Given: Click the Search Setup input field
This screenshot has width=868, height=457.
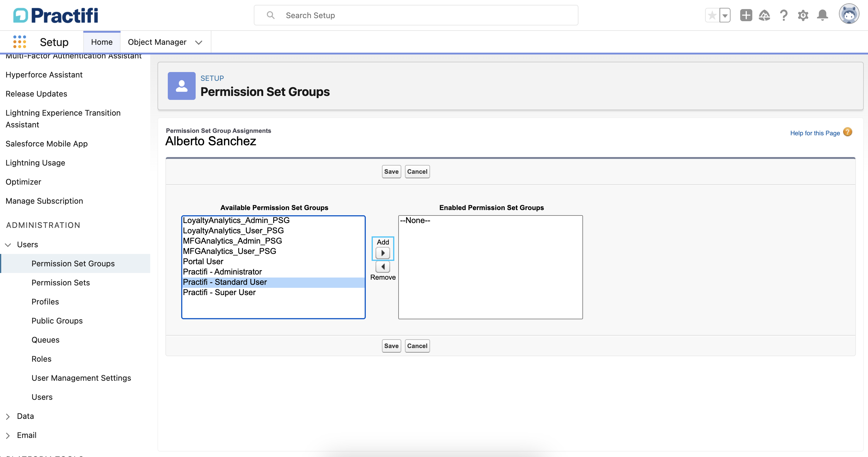Looking at the screenshot, I should [416, 15].
